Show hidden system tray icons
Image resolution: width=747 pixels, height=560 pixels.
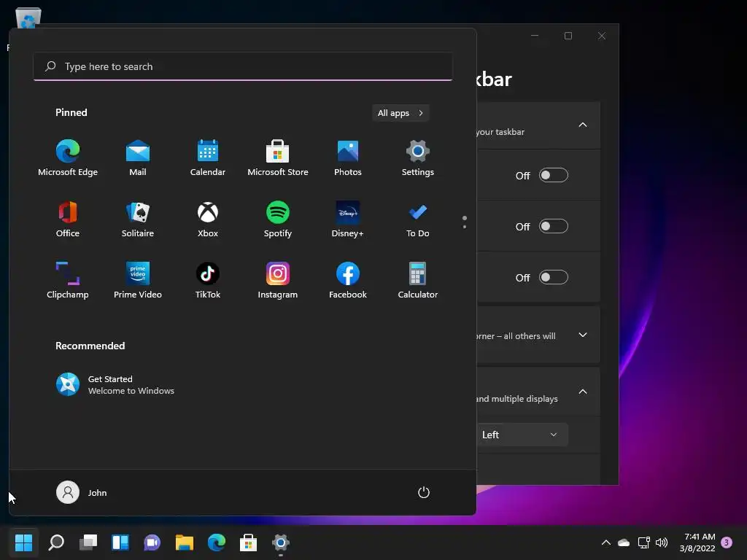point(605,542)
